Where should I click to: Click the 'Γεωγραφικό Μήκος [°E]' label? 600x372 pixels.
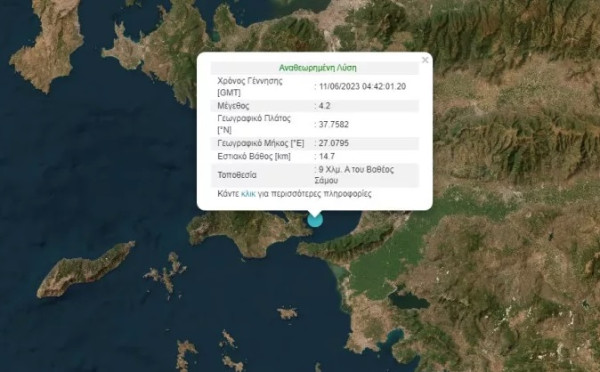261,143
